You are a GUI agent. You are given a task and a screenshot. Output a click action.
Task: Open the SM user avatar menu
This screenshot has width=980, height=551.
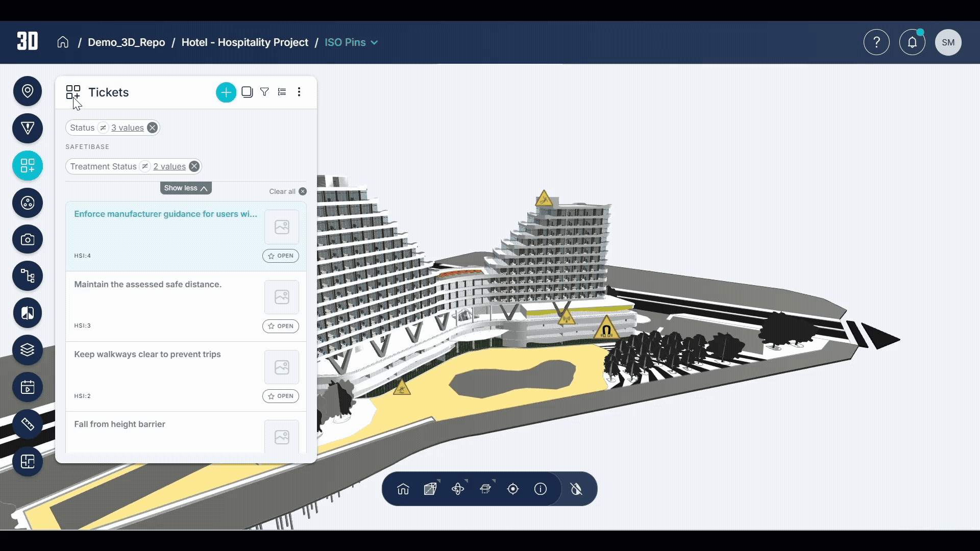coord(948,42)
